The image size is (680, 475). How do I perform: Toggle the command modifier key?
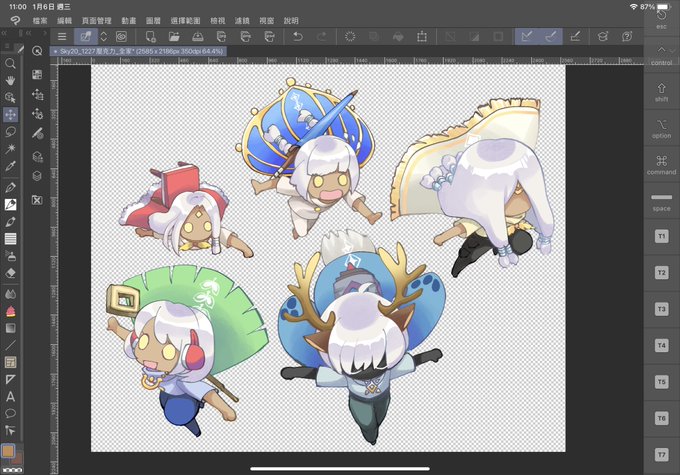pyautogui.click(x=661, y=165)
